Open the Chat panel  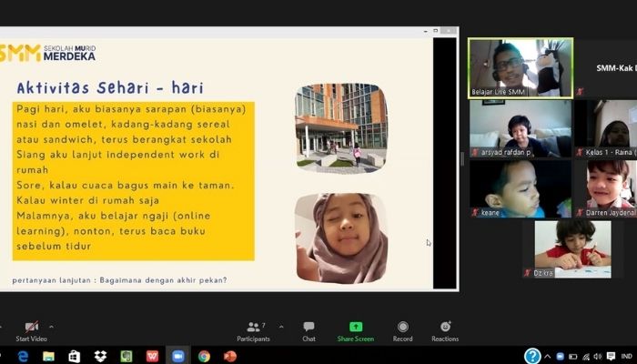pyautogui.click(x=308, y=330)
